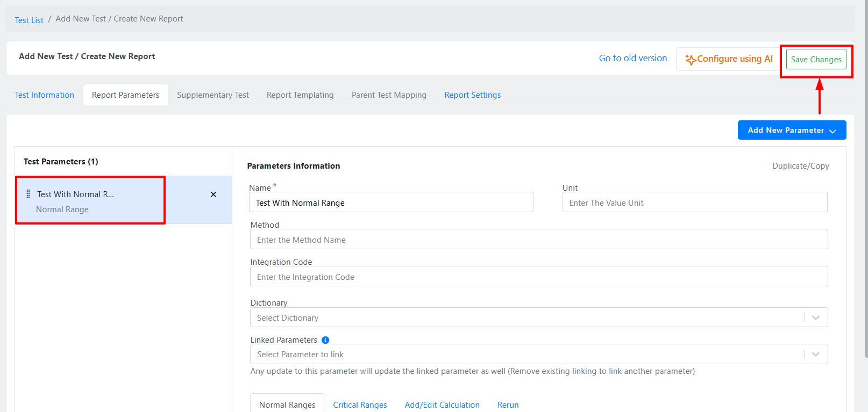Focus the Integration Code input field
Viewport: 868px width, 412px height.
[x=538, y=277]
